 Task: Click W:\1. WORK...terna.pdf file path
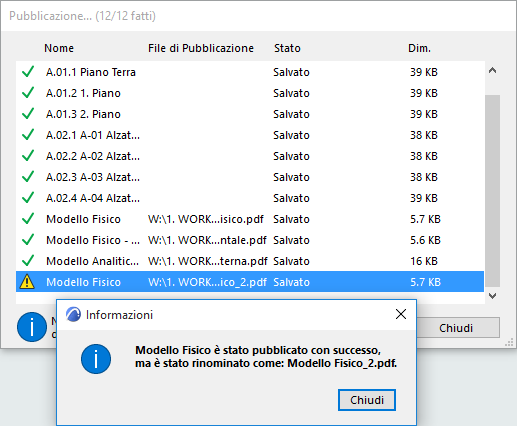[x=208, y=261]
